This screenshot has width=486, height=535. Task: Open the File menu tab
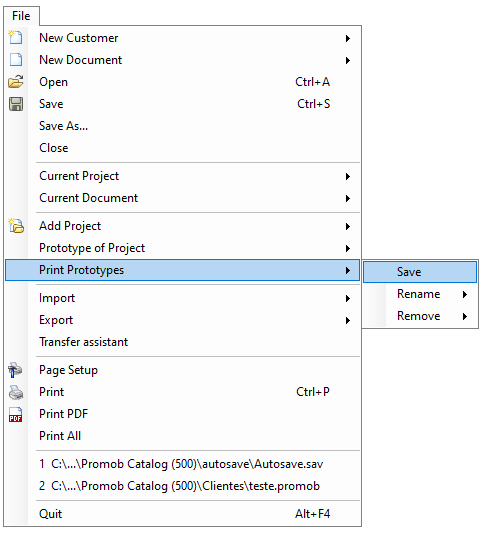[21, 16]
